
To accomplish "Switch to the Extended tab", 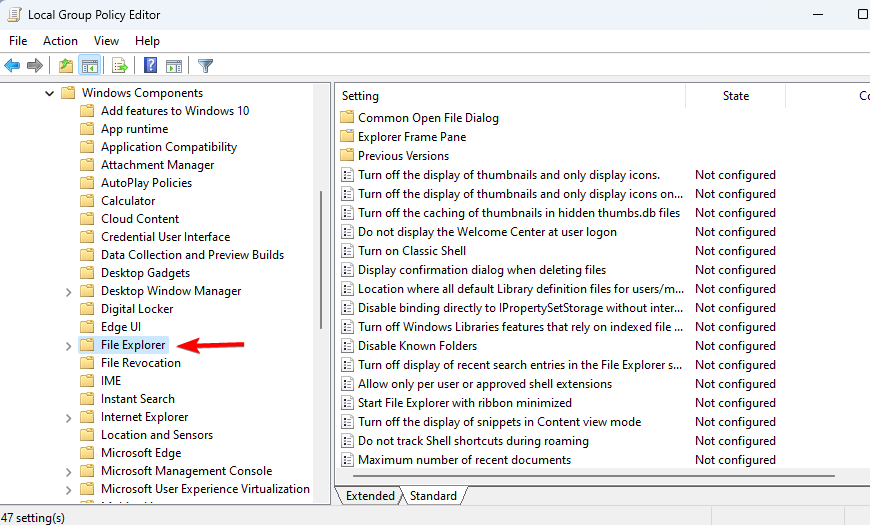I will (x=370, y=496).
